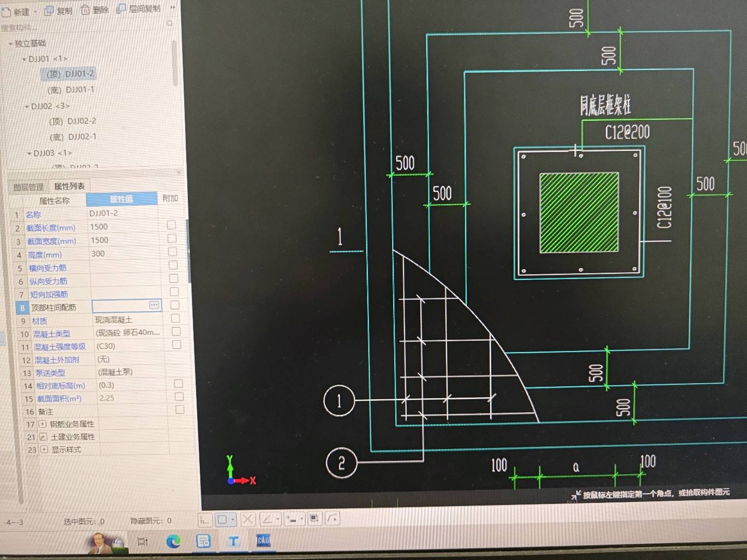This screenshot has height=560, width=747.
Task: Open the angle snap dropdown arrow
Action: coord(278,519)
